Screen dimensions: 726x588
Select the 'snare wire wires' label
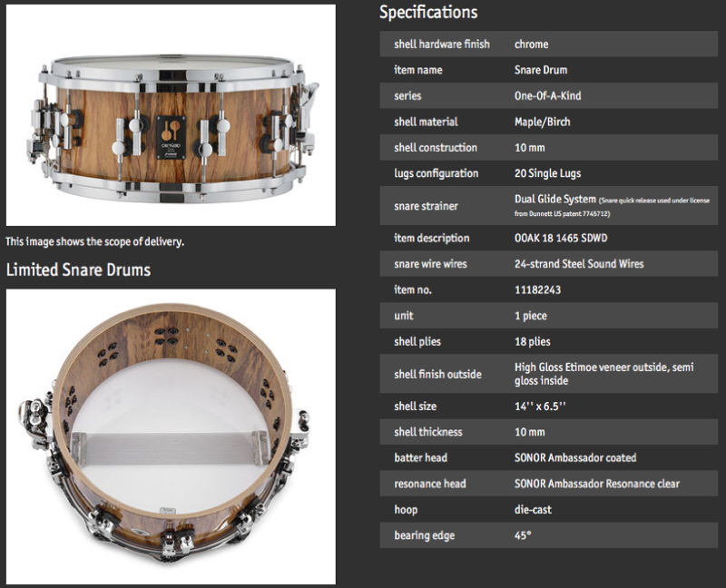tap(430, 264)
